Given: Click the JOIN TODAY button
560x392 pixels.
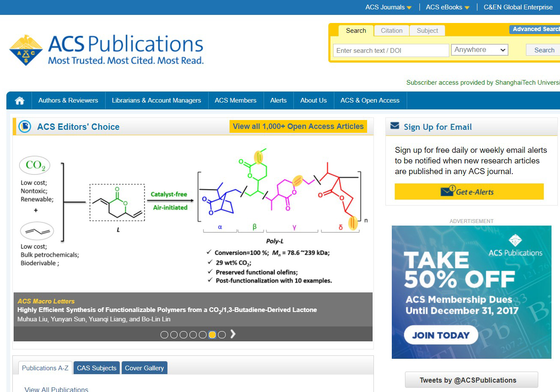Looking at the screenshot, I should pos(440,335).
